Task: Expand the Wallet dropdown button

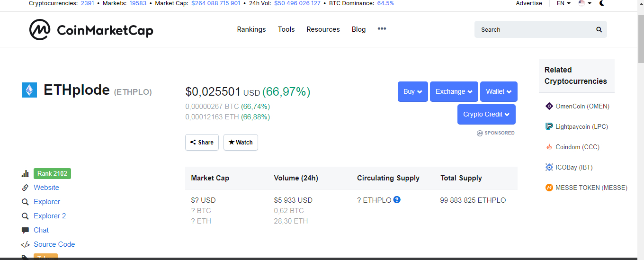Action: coord(499,92)
